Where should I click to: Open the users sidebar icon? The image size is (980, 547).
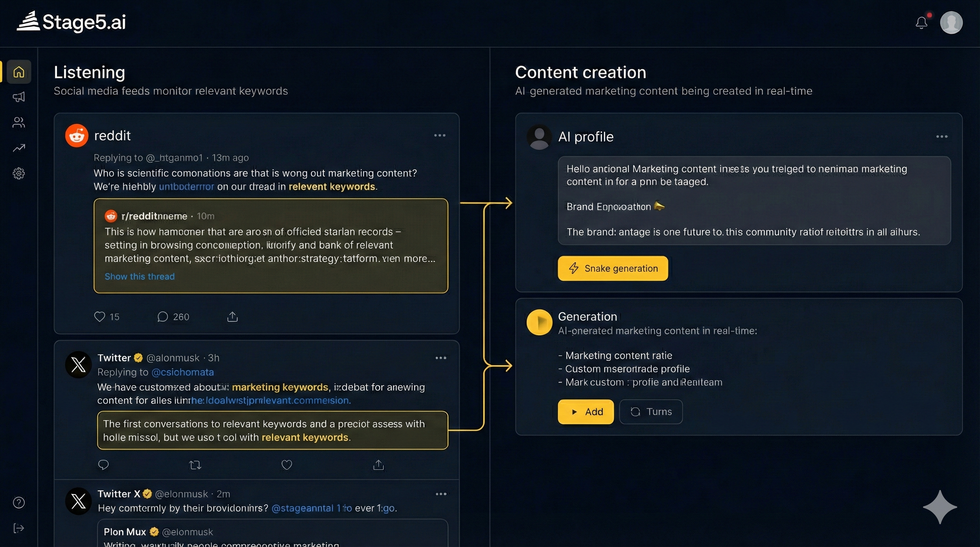pos(19,123)
